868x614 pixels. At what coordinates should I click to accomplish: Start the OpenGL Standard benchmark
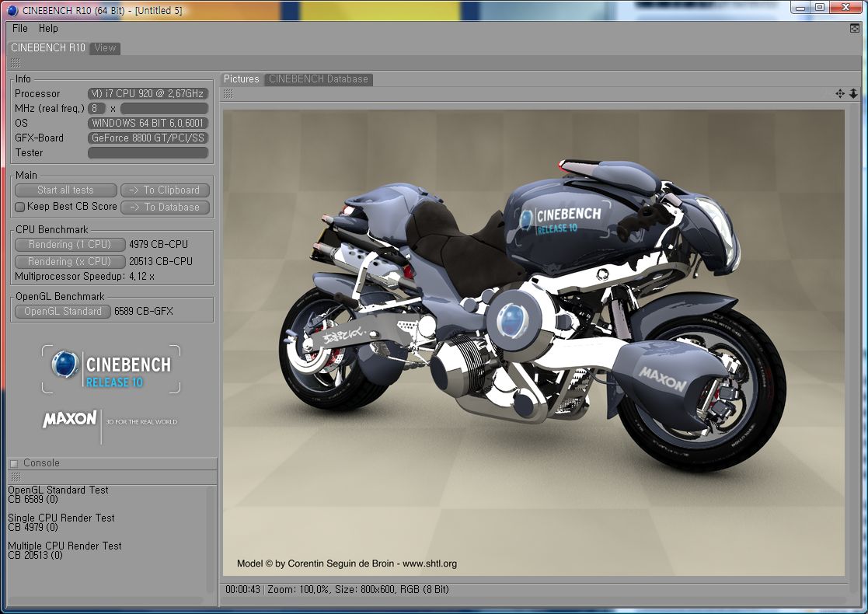click(x=63, y=311)
